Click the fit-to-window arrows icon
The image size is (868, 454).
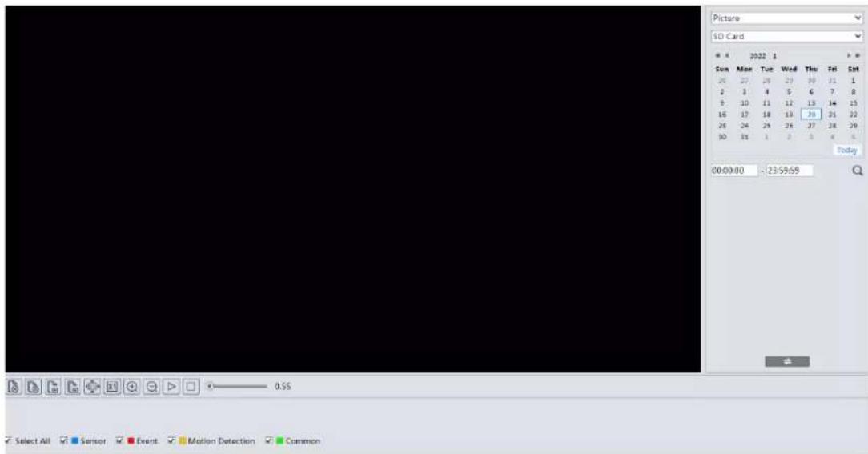pos(92,387)
